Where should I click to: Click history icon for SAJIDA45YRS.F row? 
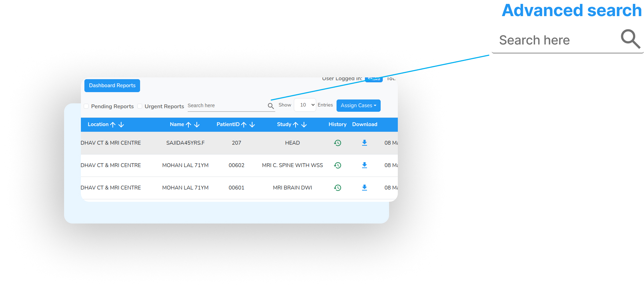click(337, 143)
